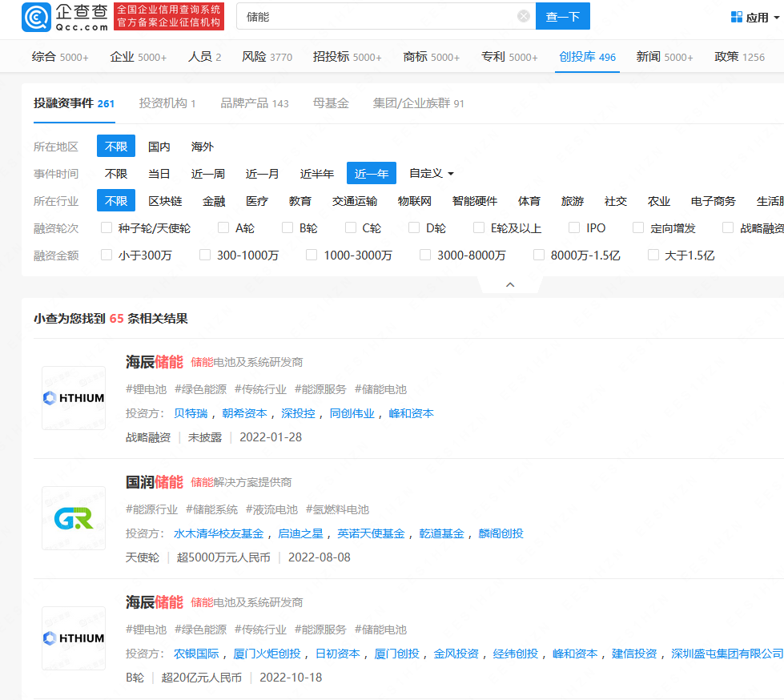The width and height of the screenshot is (784, 700).
Task: Open investor link 朝希资本
Action: coord(244,413)
